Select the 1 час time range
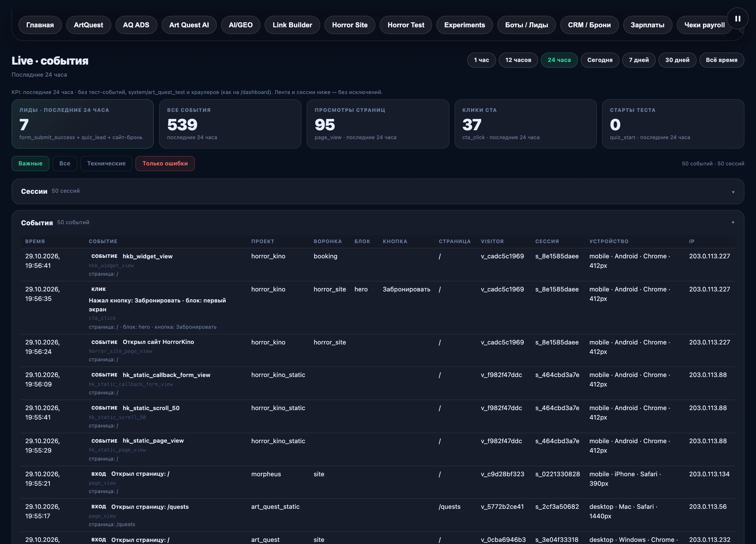This screenshot has height=544, width=756. pyautogui.click(x=481, y=60)
